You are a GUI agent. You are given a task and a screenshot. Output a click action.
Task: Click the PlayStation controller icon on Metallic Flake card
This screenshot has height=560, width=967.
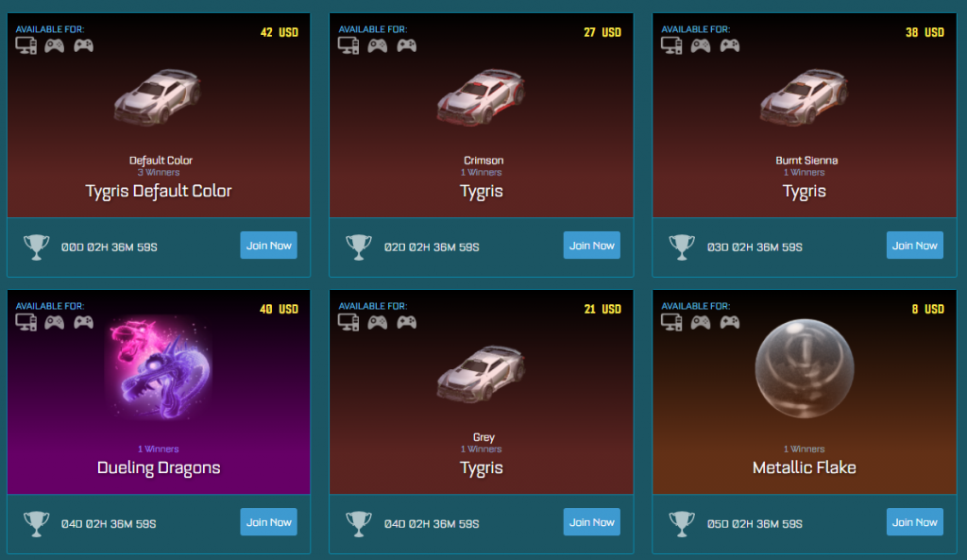click(x=730, y=322)
